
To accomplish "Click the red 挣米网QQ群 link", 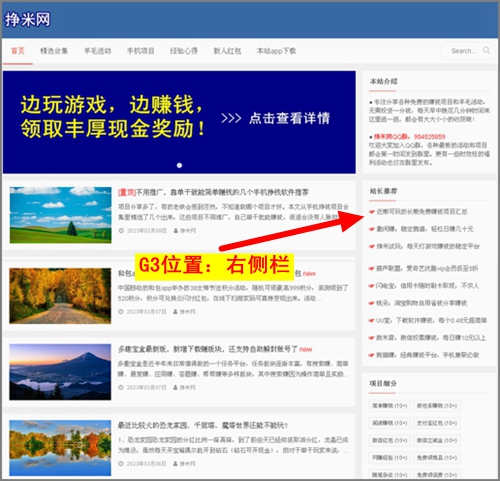I will (409, 137).
